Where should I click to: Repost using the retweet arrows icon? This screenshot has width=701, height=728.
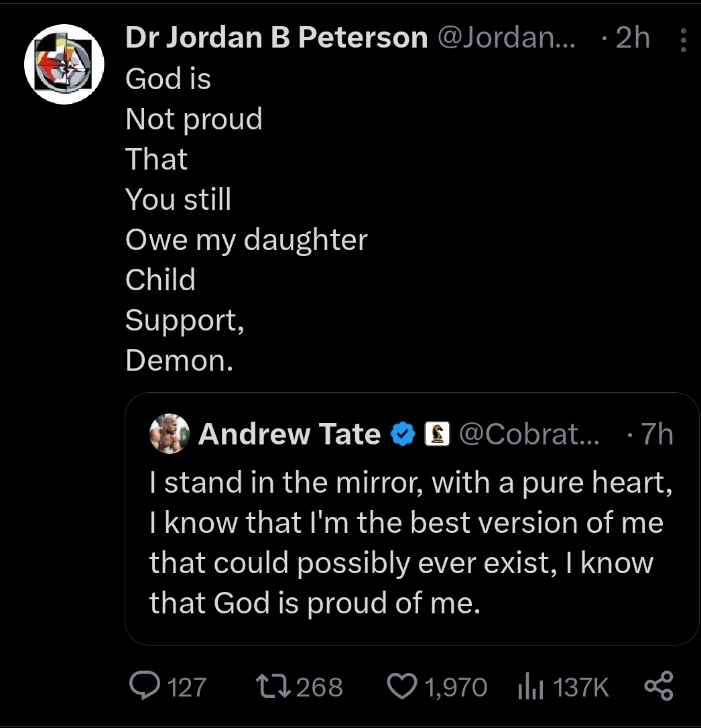click(x=273, y=687)
